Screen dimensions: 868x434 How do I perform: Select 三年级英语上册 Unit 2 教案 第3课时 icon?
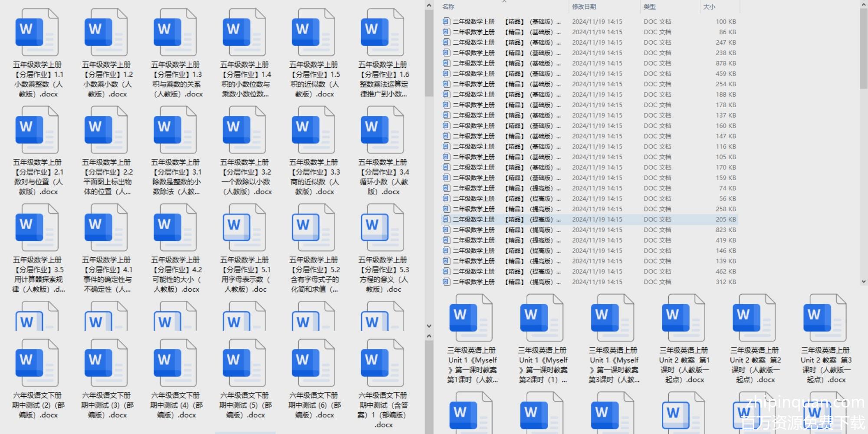click(x=825, y=319)
